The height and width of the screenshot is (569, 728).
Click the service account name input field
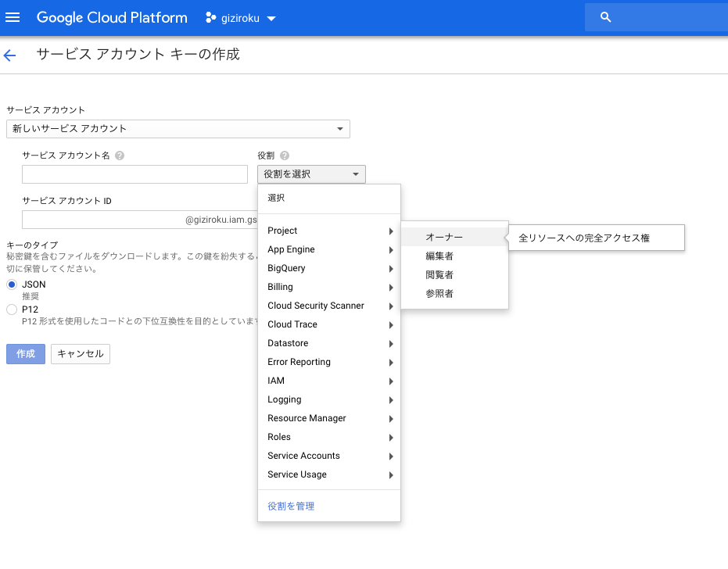pos(134,174)
